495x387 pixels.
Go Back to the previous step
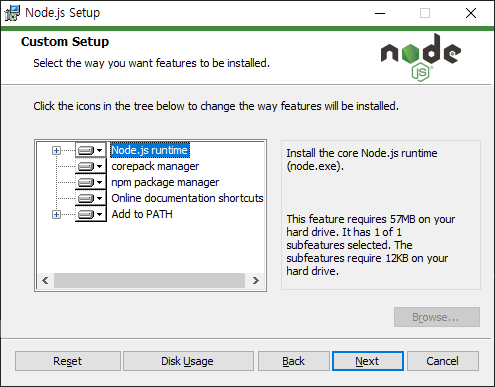pos(294,361)
